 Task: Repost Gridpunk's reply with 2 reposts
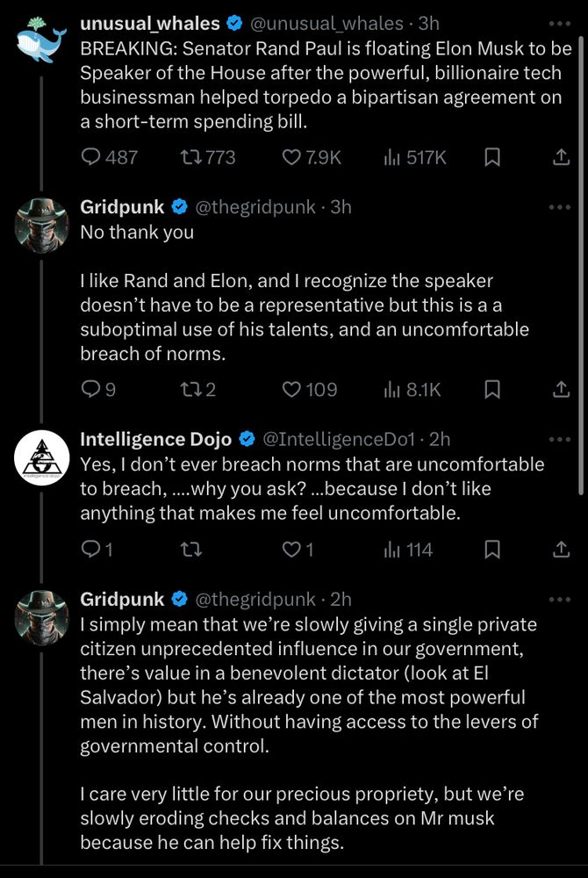[198, 389]
